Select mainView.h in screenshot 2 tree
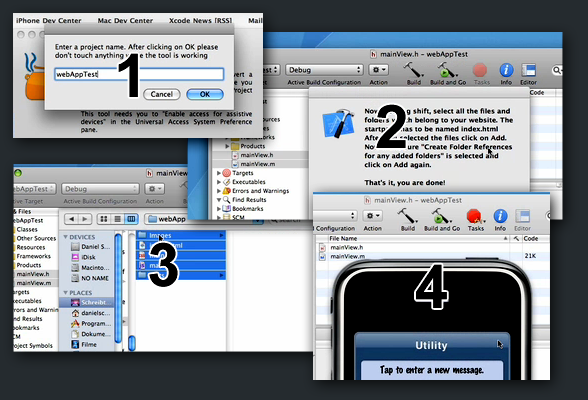This screenshot has width=588, height=400. (x=257, y=155)
